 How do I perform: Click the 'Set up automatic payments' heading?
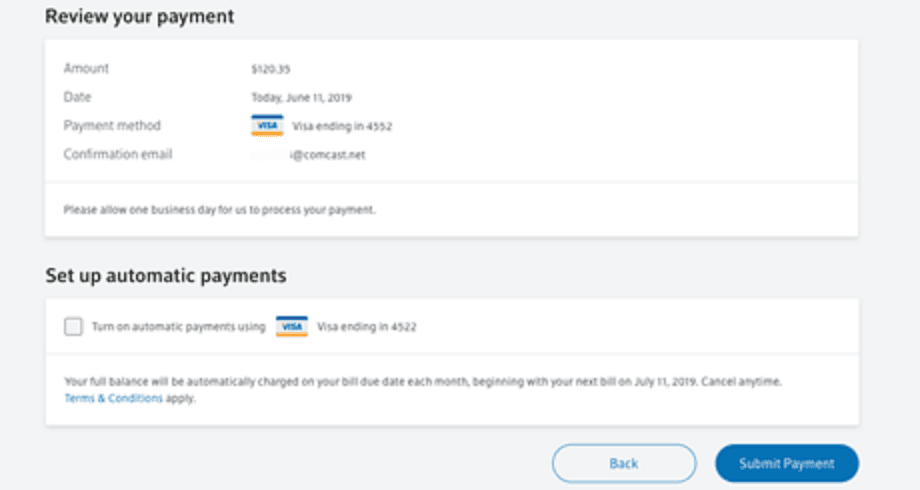pos(166,275)
